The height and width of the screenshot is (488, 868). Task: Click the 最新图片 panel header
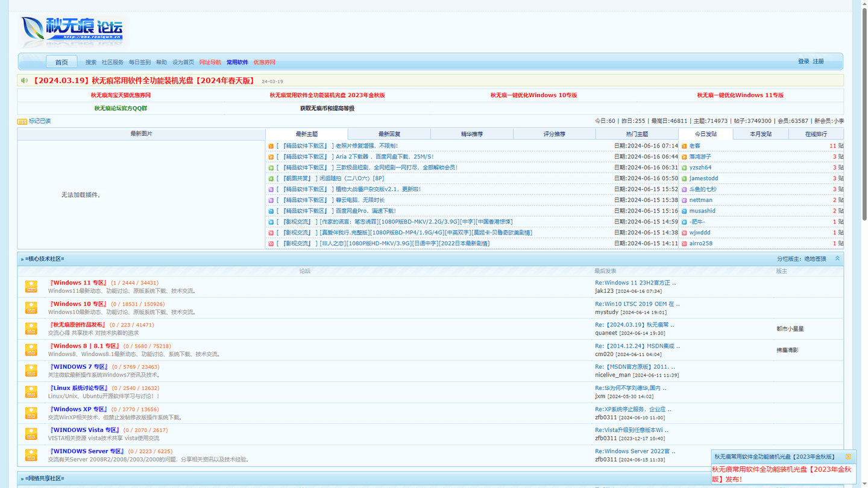coord(142,134)
